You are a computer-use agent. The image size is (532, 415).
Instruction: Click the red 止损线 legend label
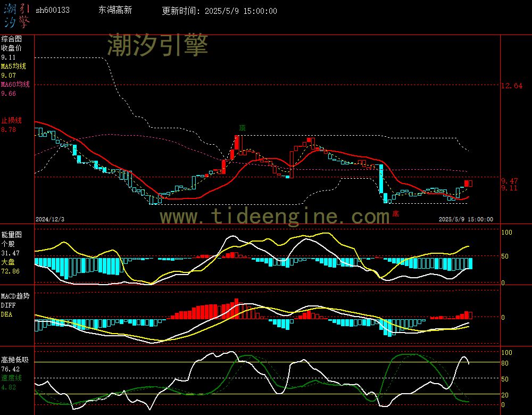[11, 120]
